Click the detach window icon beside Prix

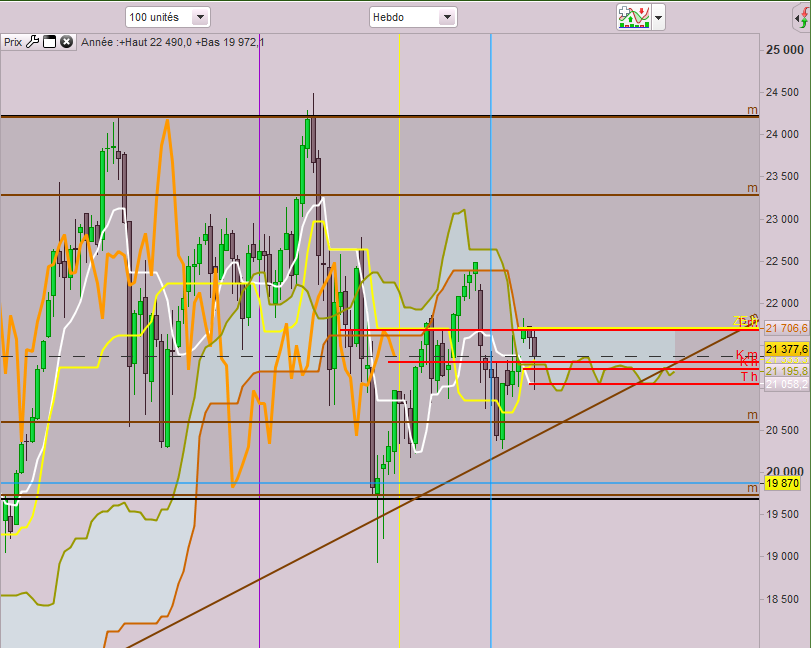tap(49, 42)
